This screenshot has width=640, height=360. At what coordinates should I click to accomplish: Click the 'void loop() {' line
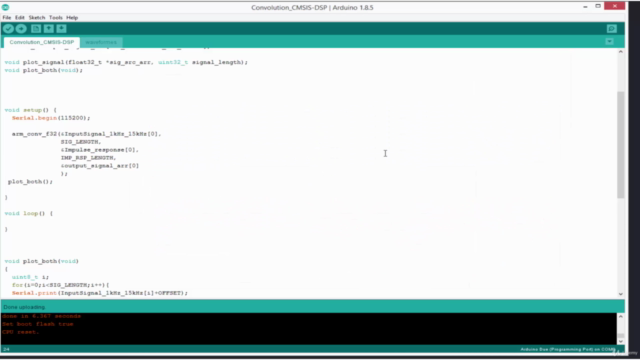(x=29, y=213)
